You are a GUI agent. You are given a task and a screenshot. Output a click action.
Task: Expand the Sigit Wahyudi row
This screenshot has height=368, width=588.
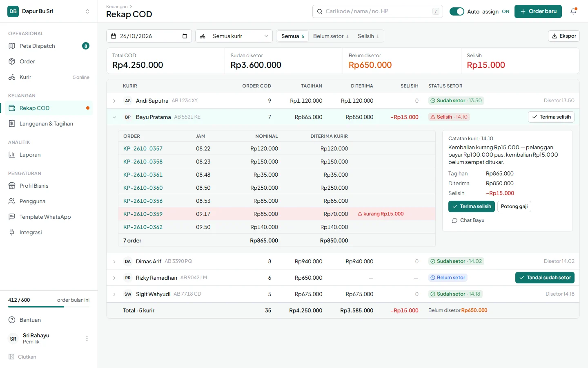114,294
